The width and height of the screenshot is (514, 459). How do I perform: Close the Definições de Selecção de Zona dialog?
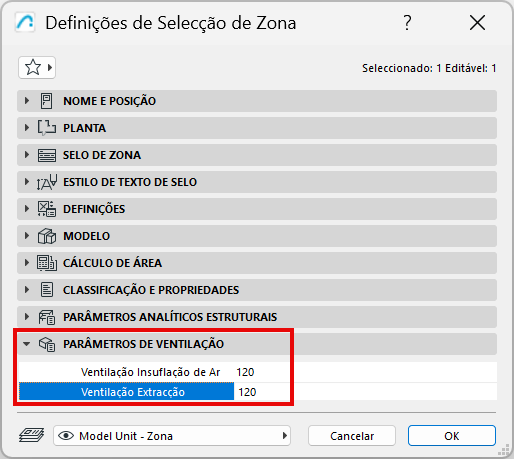477,23
